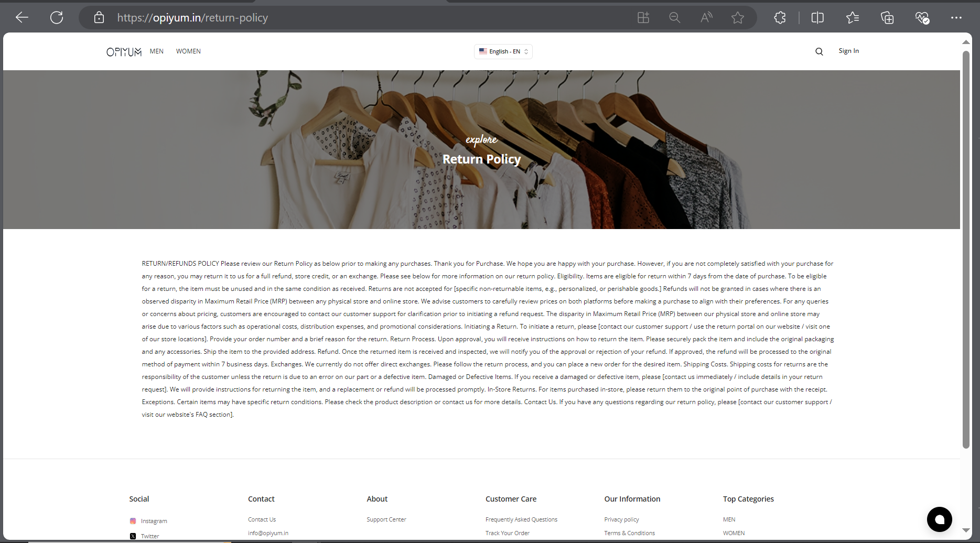Click the Twitter X icon in the footer
The width and height of the screenshot is (980, 543).
133,536
